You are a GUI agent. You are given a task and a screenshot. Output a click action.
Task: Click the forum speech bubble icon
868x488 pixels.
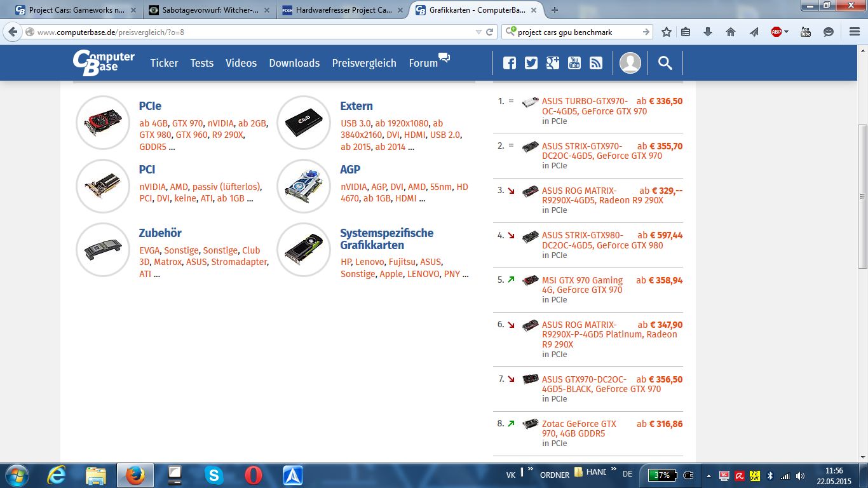444,58
